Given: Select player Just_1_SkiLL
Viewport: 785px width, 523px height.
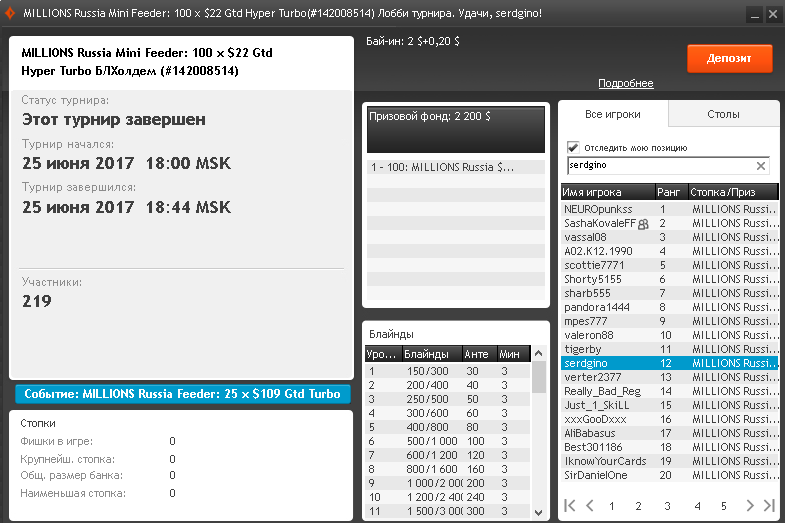Looking at the screenshot, I should click(x=670, y=405).
